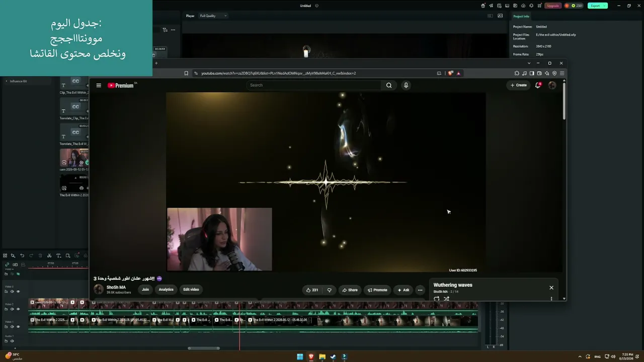Show the hidden Video 4 track

point(18,274)
